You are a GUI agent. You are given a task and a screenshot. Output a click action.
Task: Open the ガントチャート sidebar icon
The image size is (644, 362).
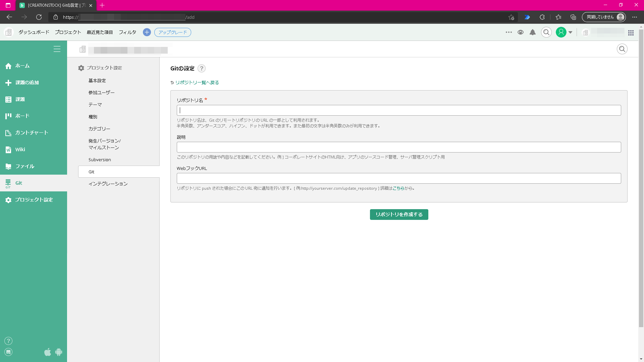coord(8,132)
